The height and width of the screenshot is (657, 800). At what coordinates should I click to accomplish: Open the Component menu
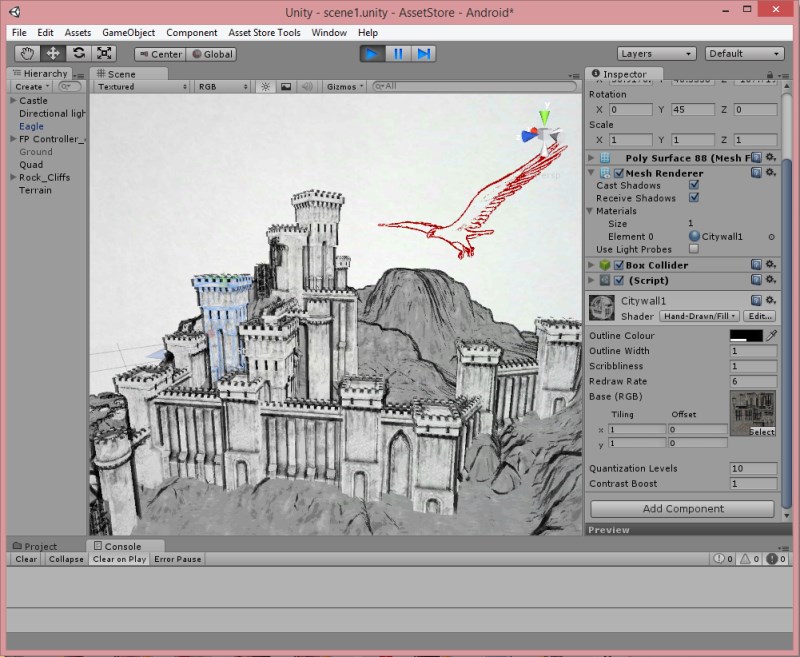[x=192, y=33]
